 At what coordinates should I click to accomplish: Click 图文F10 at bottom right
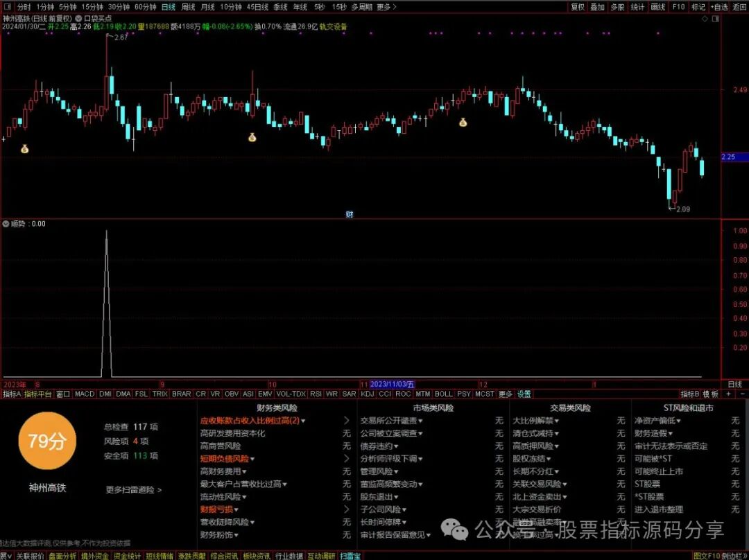pos(707,556)
